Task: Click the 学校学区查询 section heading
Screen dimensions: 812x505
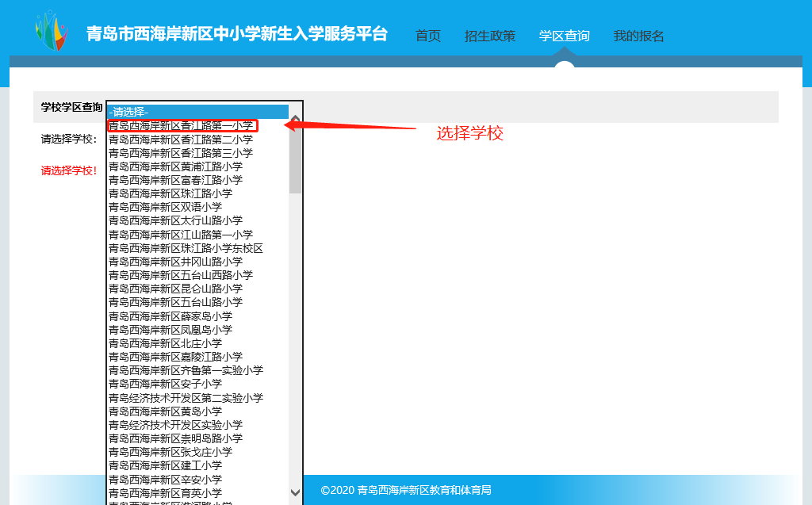Action: 71,107
